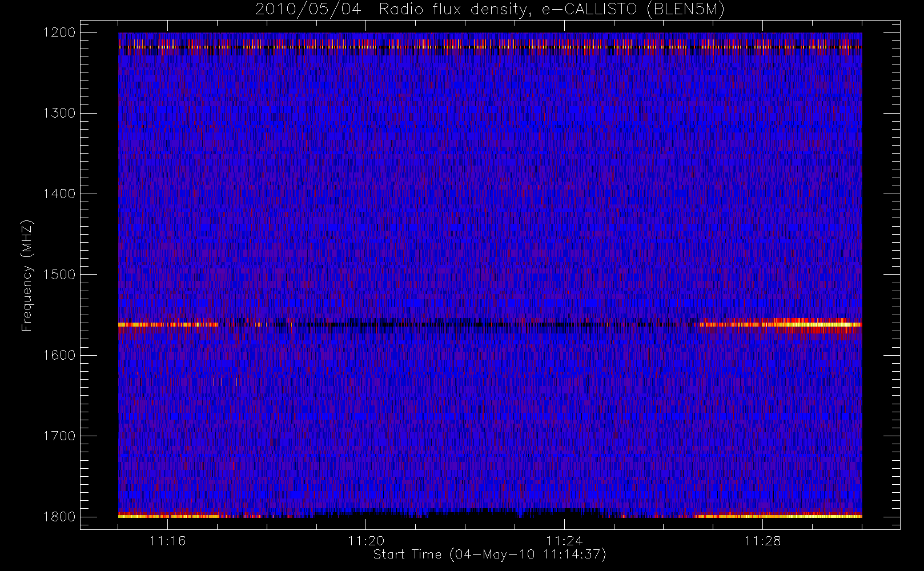Click the 1600 frequency tick label
The width and height of the screenshot is (924, 571).
(x=59, y=355)
